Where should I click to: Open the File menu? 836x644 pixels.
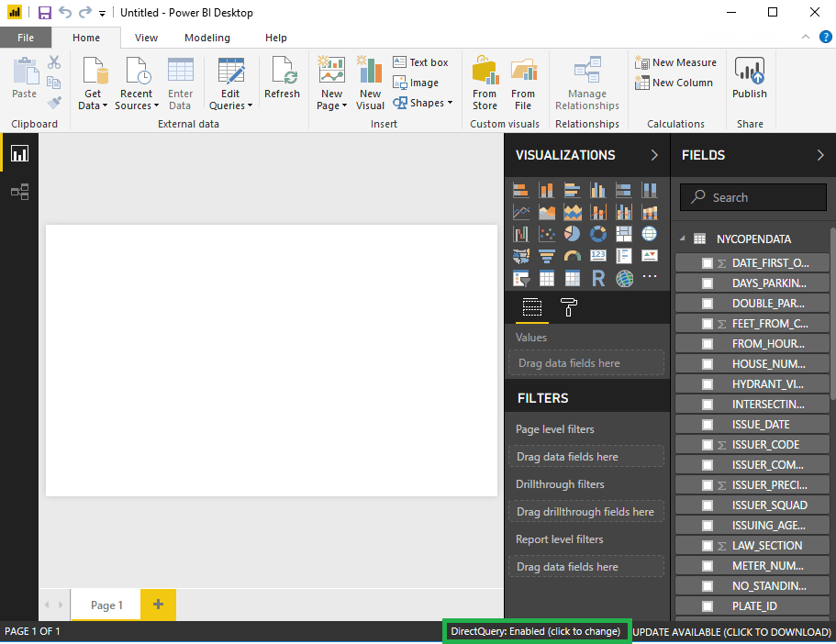pyautogui.click(x=26, y=38)
